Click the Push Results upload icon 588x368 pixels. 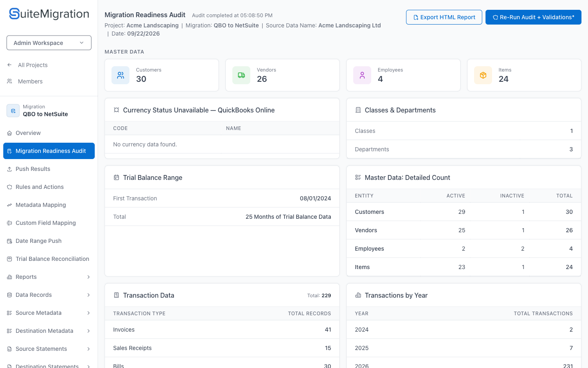[9, 169]
